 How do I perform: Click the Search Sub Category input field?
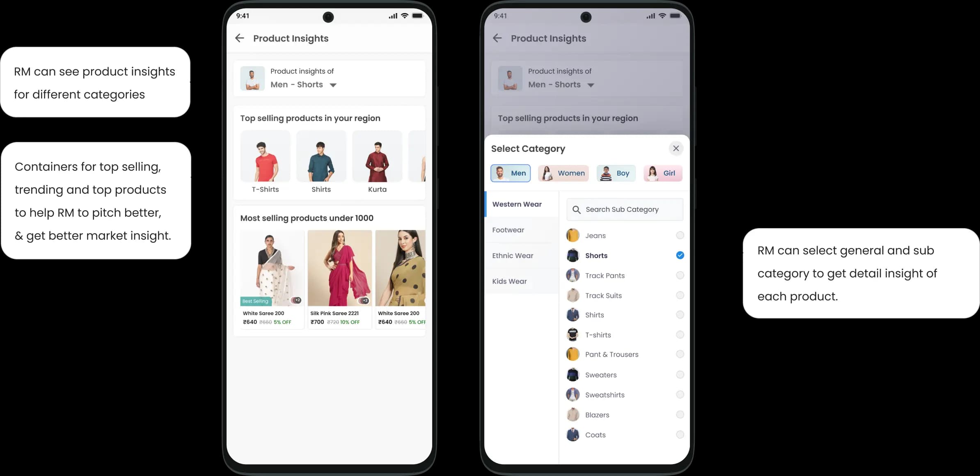(x=624, y=209)
